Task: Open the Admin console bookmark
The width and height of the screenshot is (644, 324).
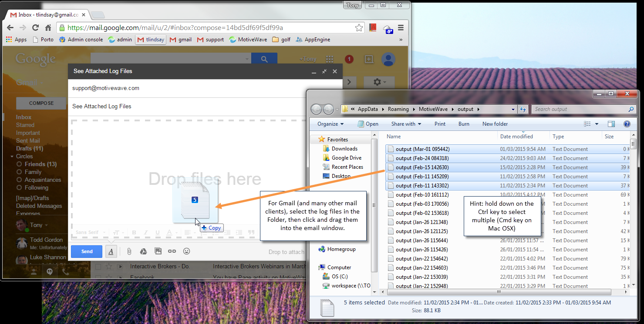Action: 81,40
